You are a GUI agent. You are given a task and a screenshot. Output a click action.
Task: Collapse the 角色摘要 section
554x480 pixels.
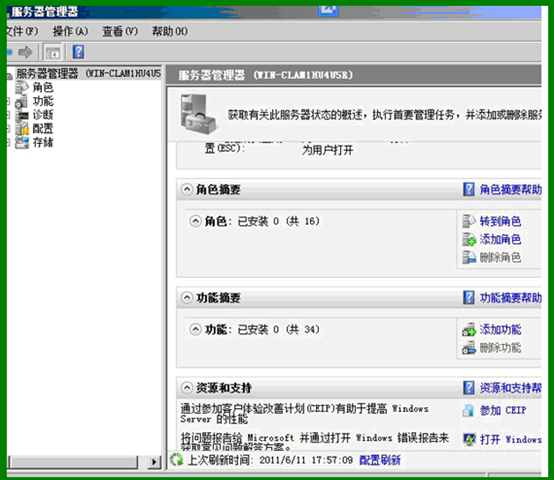pos(187,189)
